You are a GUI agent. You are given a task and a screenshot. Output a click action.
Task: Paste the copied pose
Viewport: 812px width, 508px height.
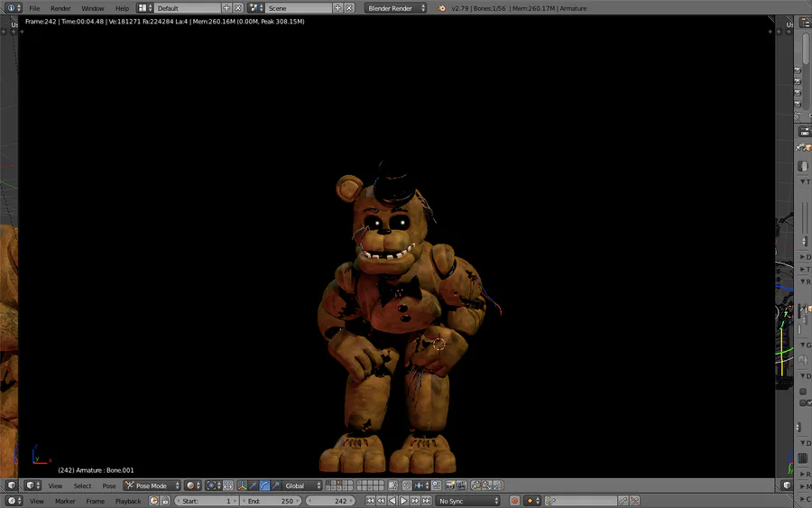coord(487,485)
